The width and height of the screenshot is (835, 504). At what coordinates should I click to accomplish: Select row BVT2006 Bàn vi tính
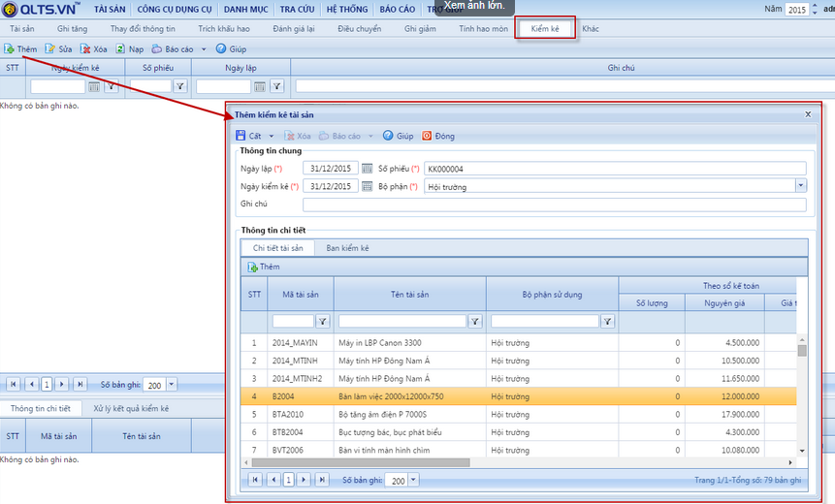(519, 450)
